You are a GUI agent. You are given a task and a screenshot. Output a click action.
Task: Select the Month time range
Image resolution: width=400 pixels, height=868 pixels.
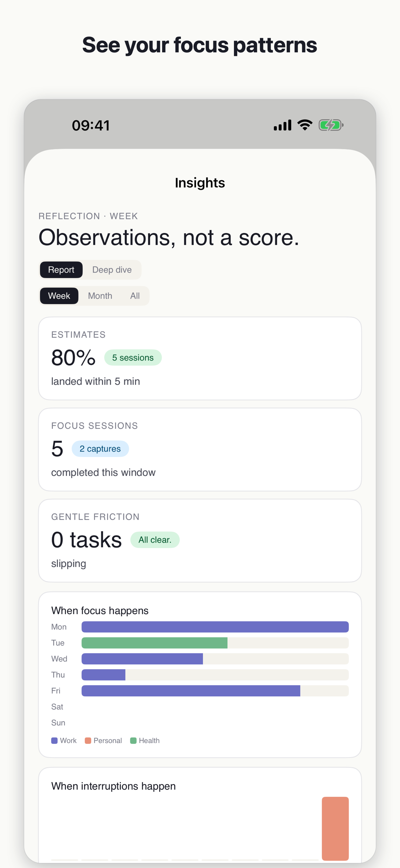click(100, 295)
